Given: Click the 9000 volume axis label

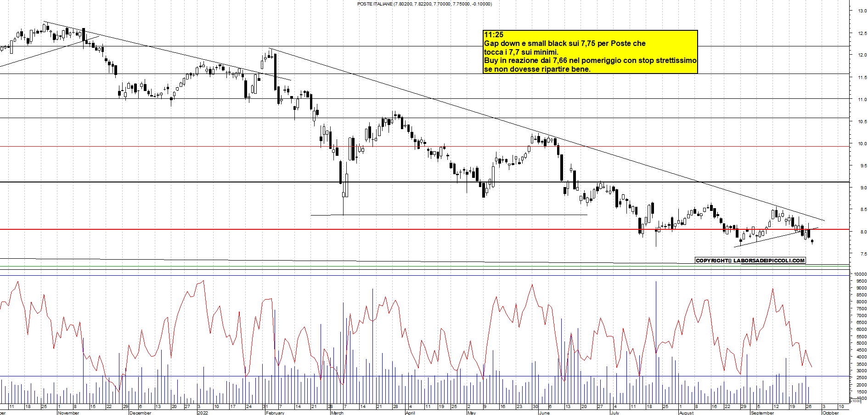Looking at the screenshot, I should (861, 288).
